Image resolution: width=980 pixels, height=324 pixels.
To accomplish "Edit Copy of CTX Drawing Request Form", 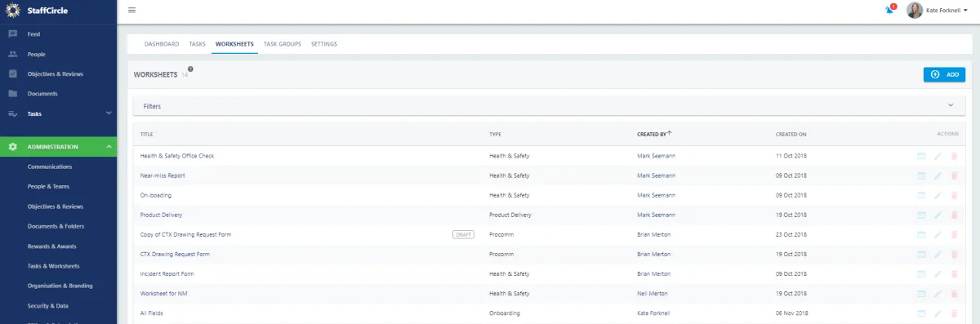I will pos(938,234).
